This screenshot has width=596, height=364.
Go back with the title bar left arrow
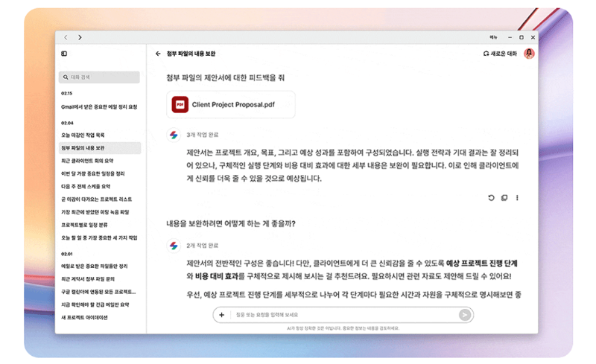(x=66, y=37)
